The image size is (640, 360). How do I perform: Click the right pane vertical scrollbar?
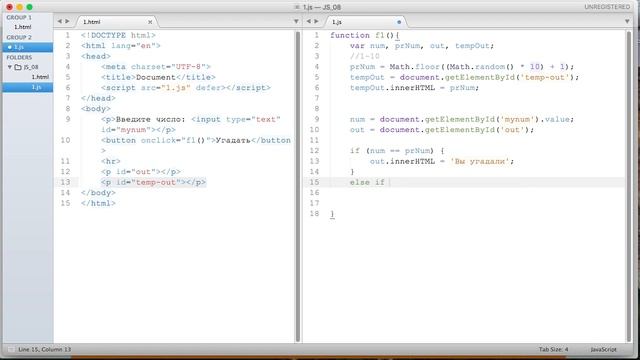(629, 186)
